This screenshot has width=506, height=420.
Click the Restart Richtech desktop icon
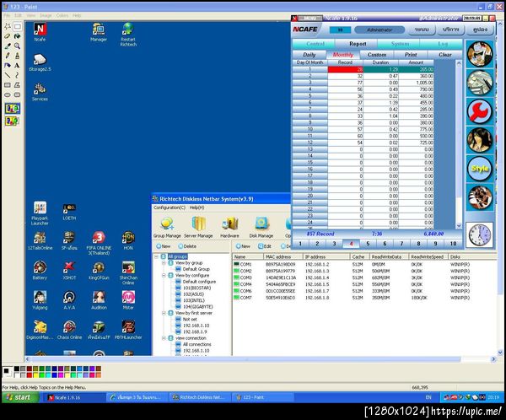point(128,35)
